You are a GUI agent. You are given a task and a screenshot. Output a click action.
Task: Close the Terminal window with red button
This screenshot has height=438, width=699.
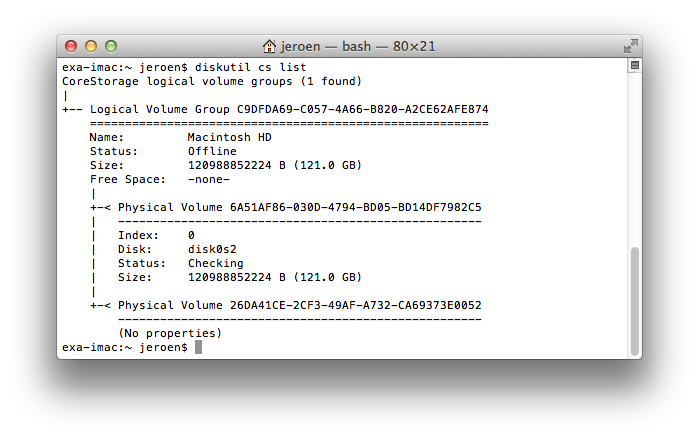click(71, 46)
